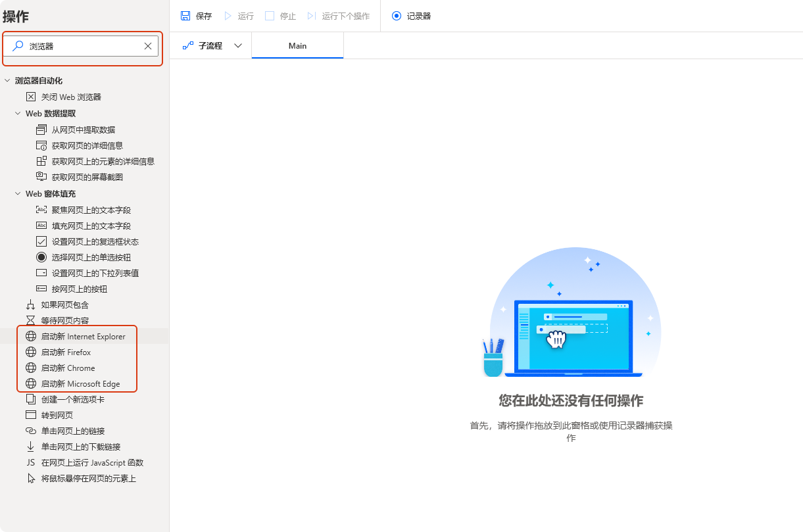Collapse the Web 数据提取 group
The image size is (803, 532).
click(18, 113)
